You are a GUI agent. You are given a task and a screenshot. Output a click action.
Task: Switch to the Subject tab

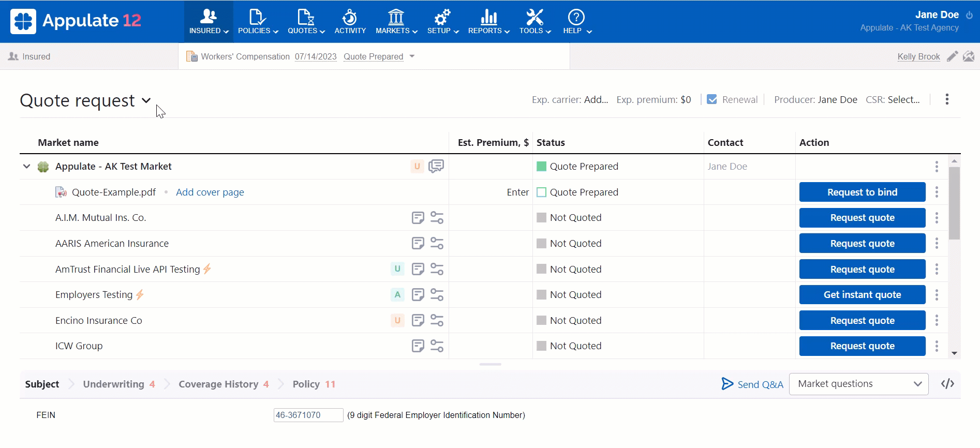tap(42, 384)
